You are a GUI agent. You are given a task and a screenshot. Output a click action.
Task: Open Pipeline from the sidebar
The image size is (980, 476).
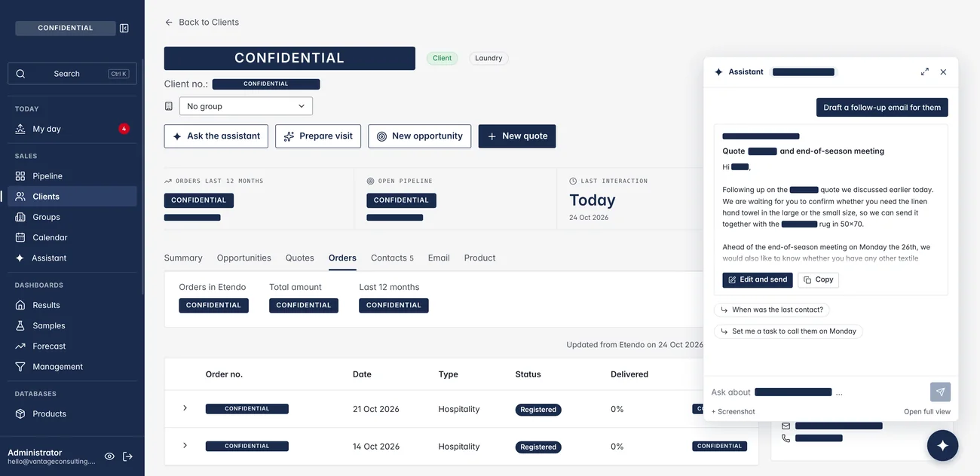point(72,176)
